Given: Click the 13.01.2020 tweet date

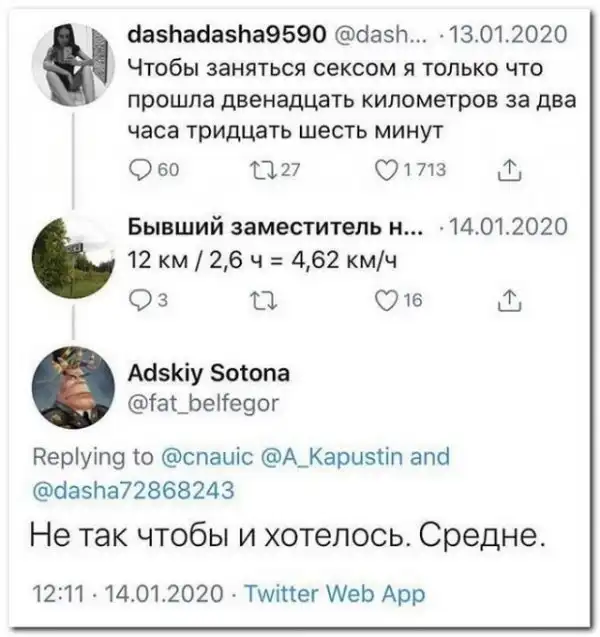Looking at the screenshot, I should click(509, 34).
